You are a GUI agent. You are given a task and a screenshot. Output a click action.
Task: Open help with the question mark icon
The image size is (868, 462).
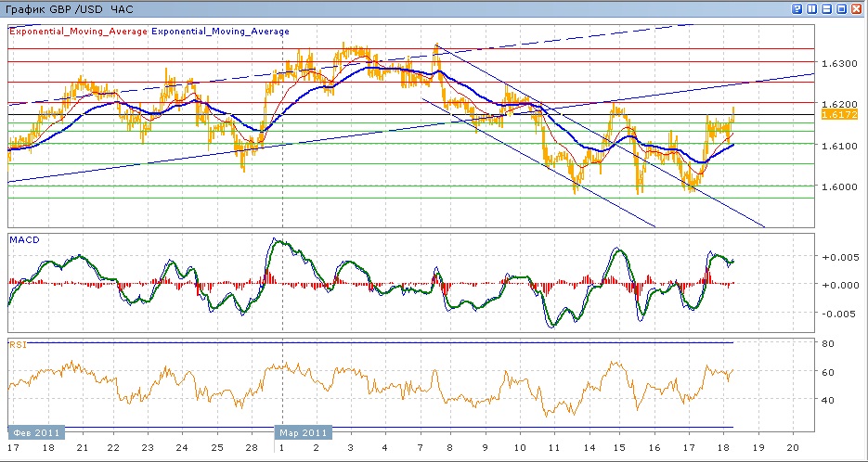coord(797,9)
